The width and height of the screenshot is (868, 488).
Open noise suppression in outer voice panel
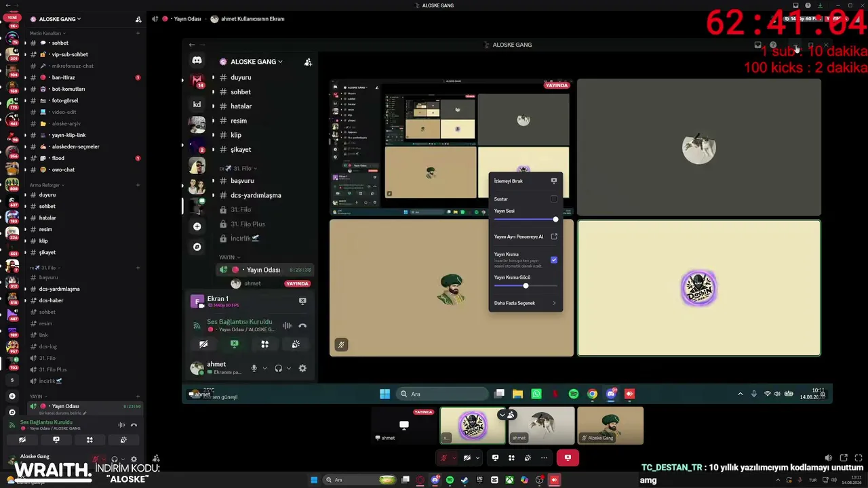pyautogui.click(x=121, y=425)
